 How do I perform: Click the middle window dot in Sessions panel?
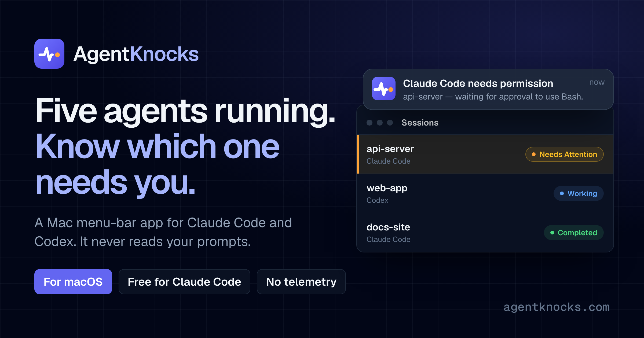point(380,123)
